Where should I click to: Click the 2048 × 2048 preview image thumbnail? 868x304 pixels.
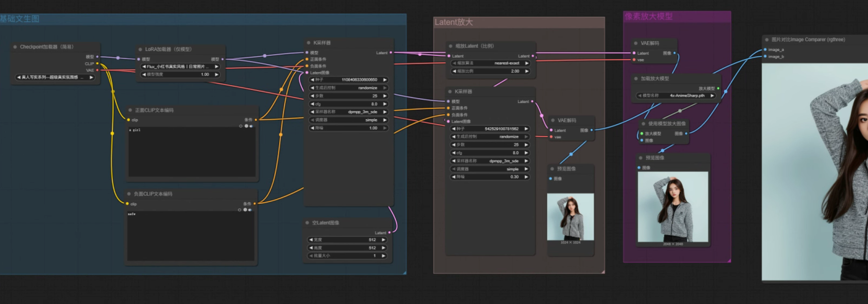[x=673, y=206]
